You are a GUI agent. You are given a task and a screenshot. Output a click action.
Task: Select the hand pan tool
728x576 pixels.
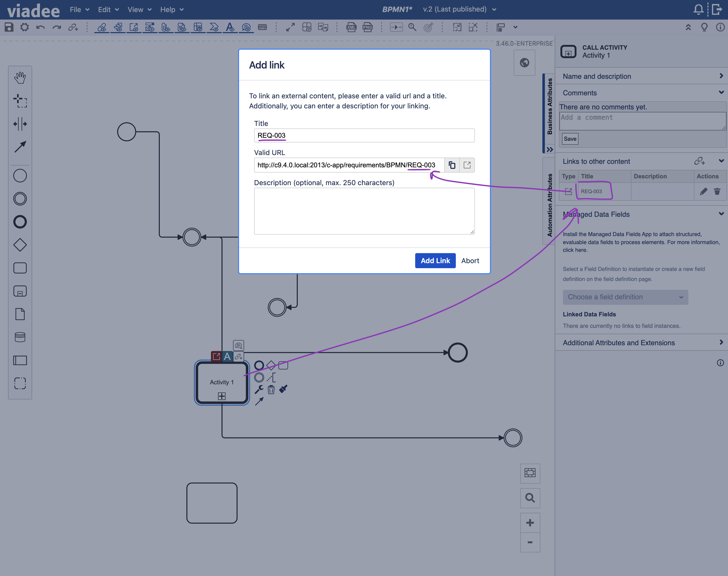pos(20,78)
